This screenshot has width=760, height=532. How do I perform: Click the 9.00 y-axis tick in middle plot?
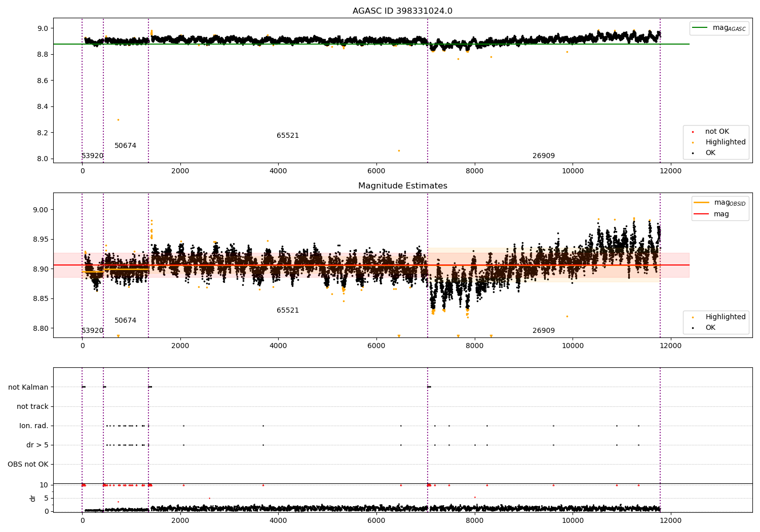(x=41, y=210)
